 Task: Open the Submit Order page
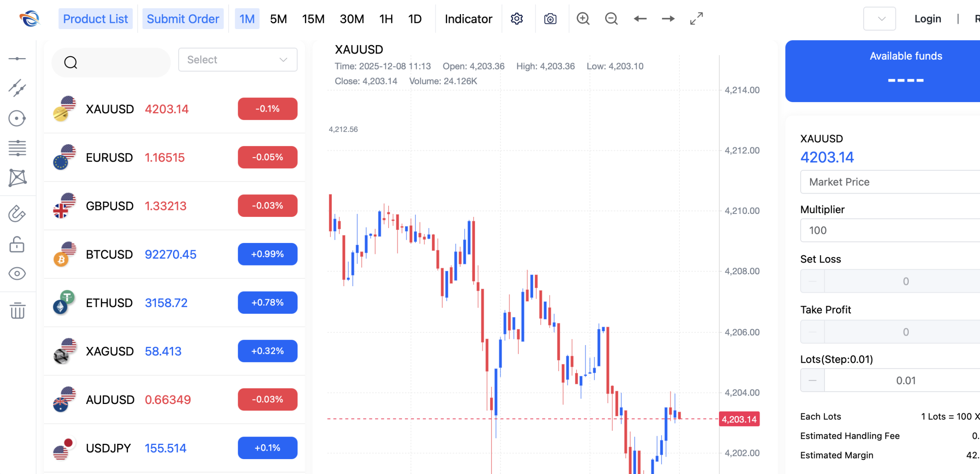183,18
